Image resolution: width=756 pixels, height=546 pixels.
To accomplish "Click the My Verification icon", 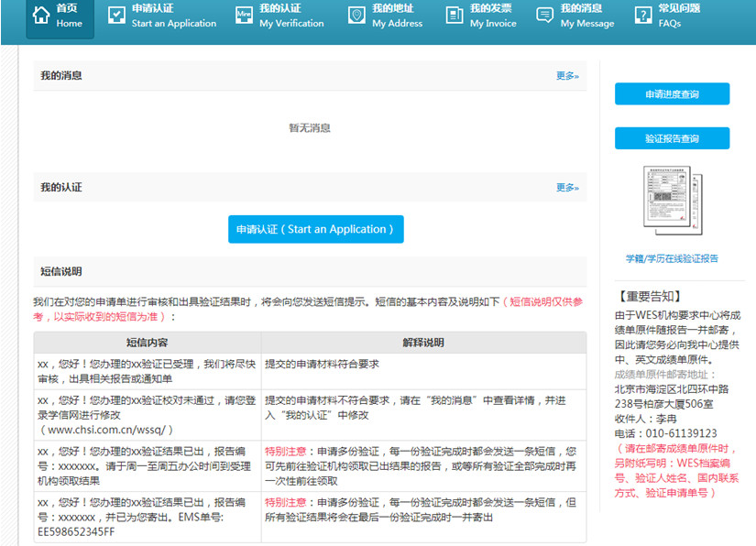I will coord(244,15).
